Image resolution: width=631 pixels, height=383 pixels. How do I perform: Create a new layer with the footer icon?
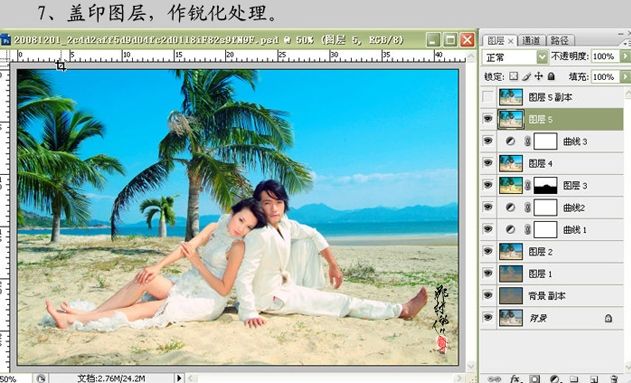(x=594, y=379)
